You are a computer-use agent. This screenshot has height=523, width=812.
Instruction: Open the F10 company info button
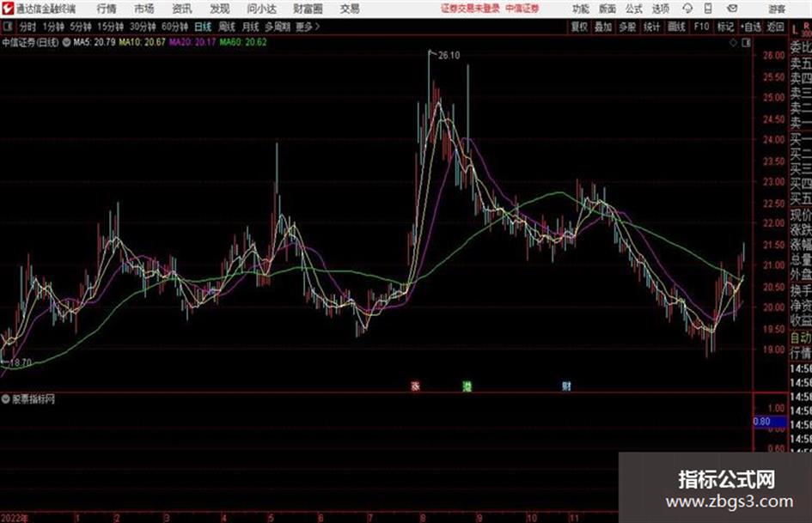pos(701,27)
